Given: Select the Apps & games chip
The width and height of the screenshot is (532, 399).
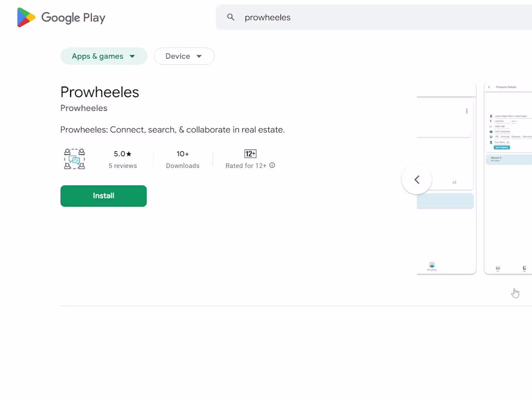Looking at the screenshot, I should click(x=103, y=56).
